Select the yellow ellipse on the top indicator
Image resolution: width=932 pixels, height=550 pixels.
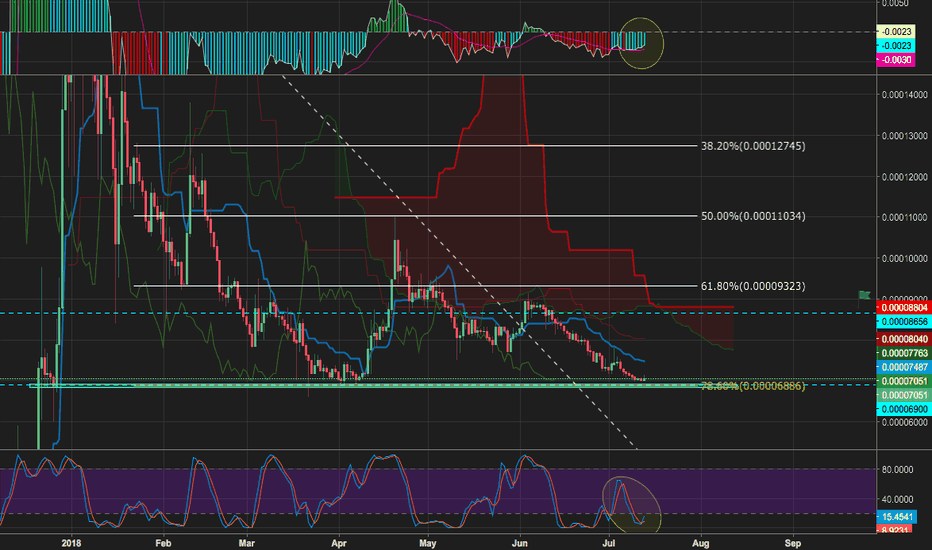(641, 43)
